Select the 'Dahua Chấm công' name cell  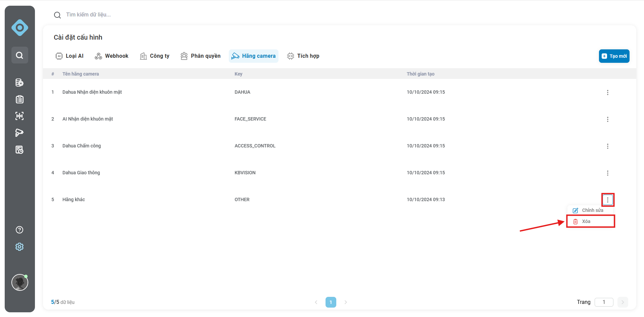[x=82, y=146]
